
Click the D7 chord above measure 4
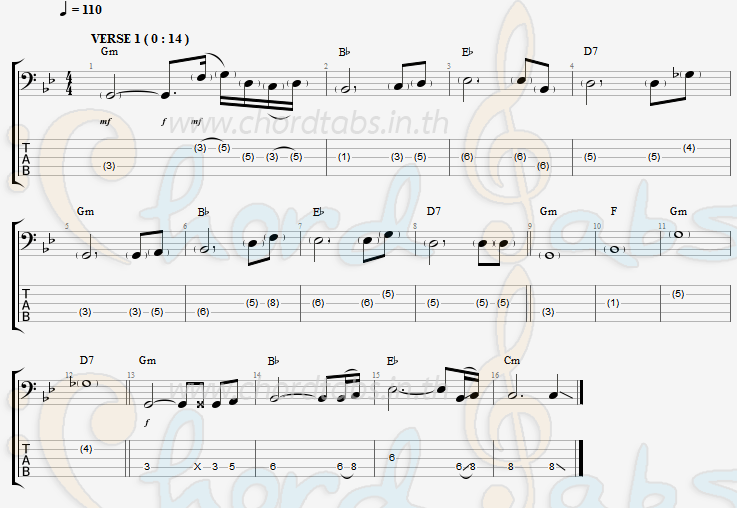coord(590,51)
